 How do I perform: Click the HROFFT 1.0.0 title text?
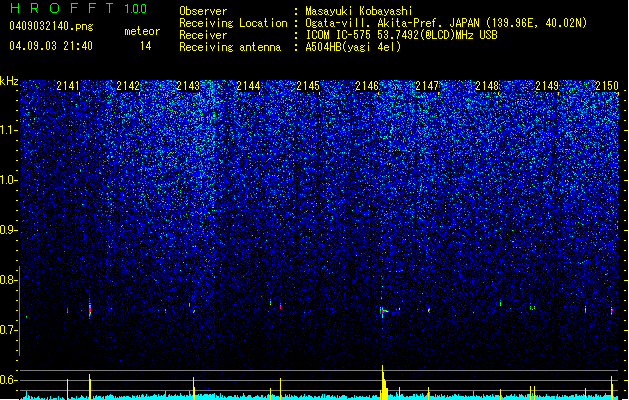point(79,8)
